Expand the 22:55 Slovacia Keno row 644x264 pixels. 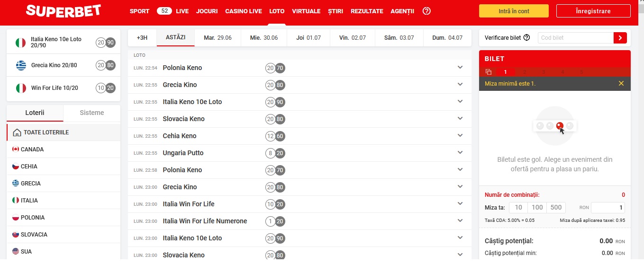click(460, 118)
